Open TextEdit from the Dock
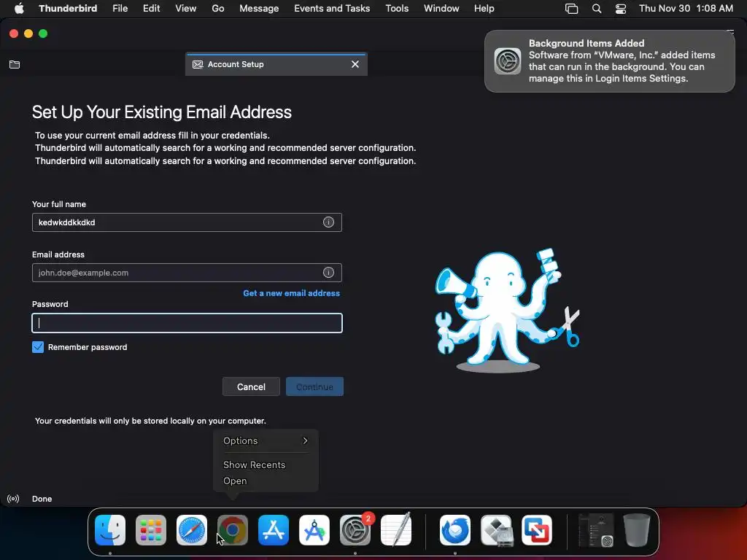747x560 pixels. tap(396, 530)
